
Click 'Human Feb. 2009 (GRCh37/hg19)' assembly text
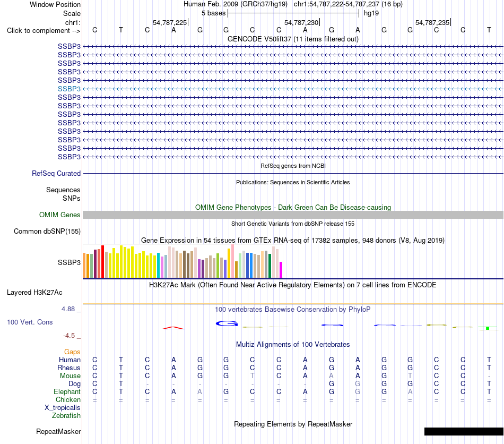pos(235,4)
